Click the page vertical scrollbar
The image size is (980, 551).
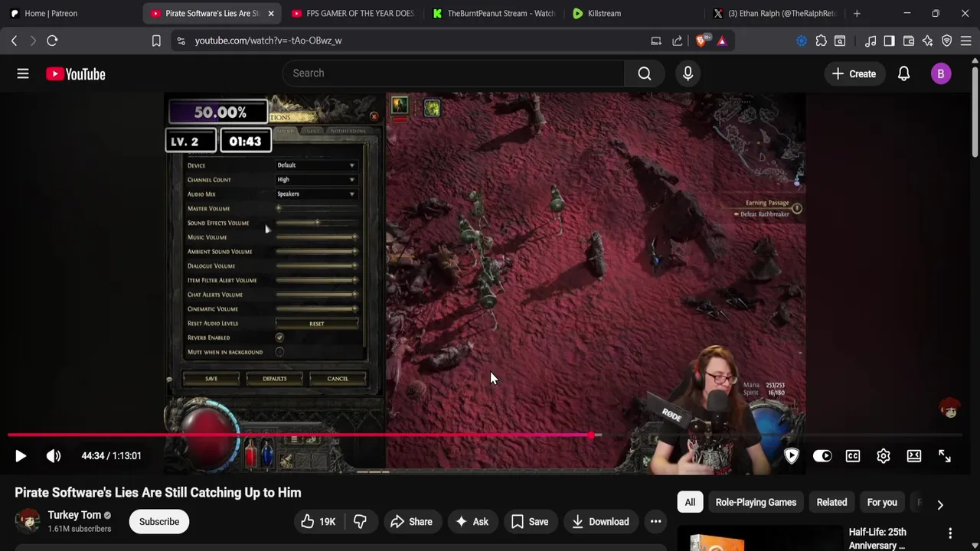(x=975, y=111)
